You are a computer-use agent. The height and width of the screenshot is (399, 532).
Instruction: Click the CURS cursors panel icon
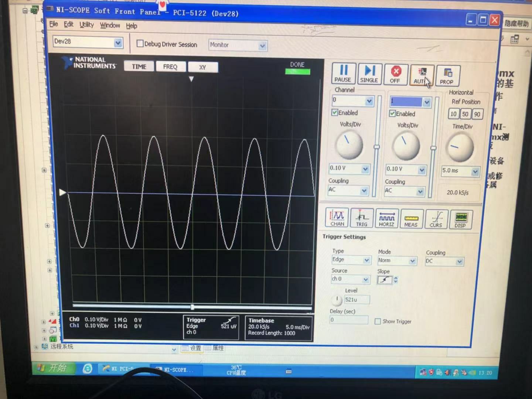coord(436,218)
